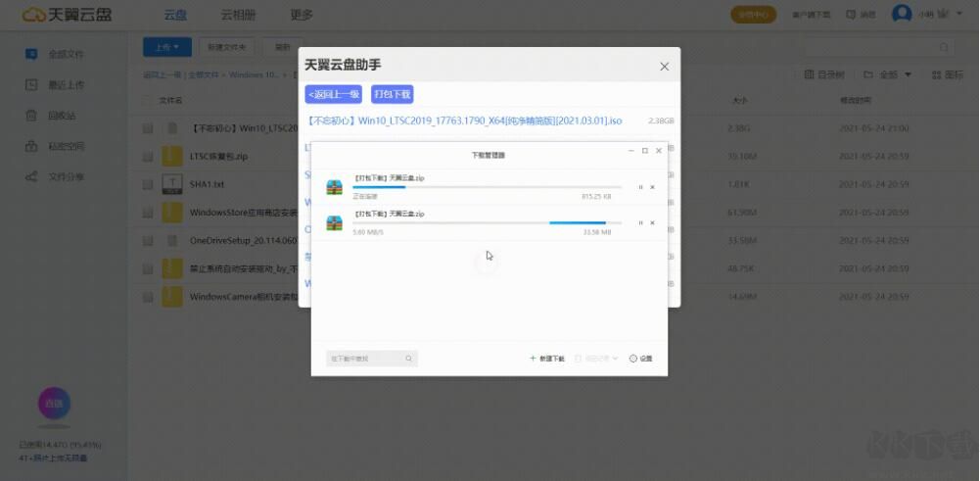980x481 pixels.
Task: Switch to 图标 grid view
Action: point(947,74)
